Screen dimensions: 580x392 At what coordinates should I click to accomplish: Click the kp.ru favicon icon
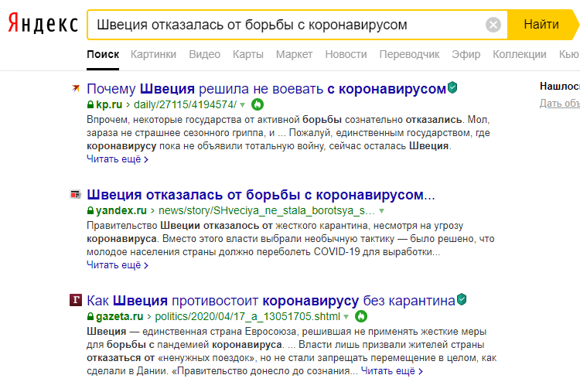pos(76,88)
